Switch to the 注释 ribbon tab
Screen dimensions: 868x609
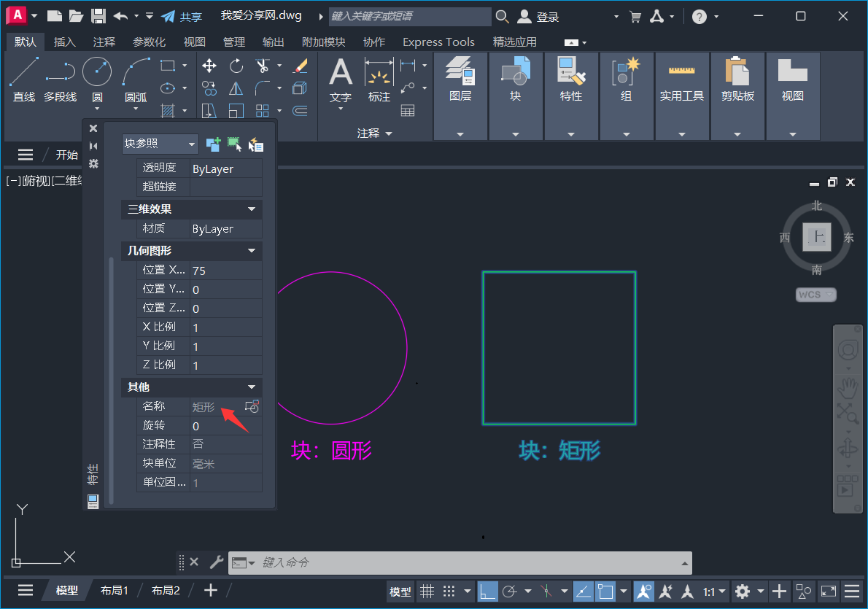(x=104, y=42)
